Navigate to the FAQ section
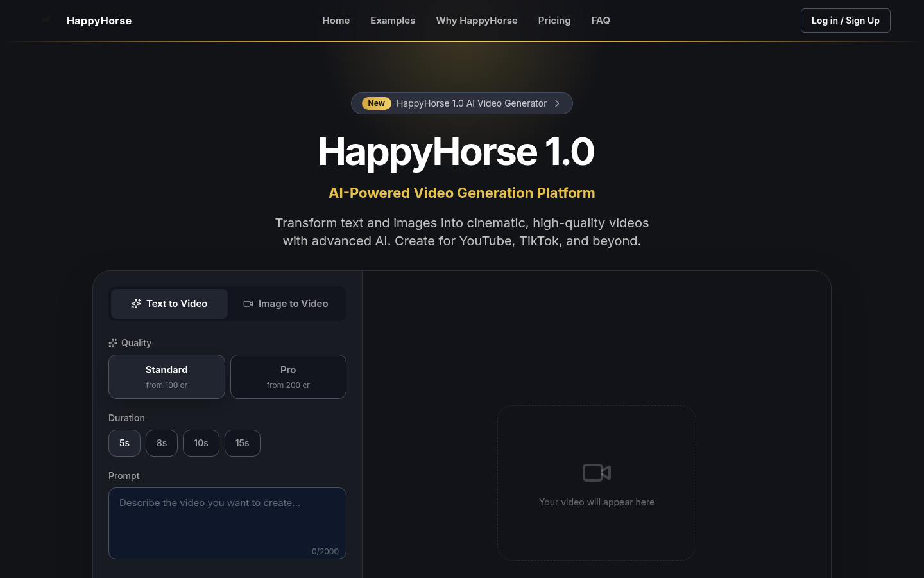This screenshot has width=924, height=578. 601,20
